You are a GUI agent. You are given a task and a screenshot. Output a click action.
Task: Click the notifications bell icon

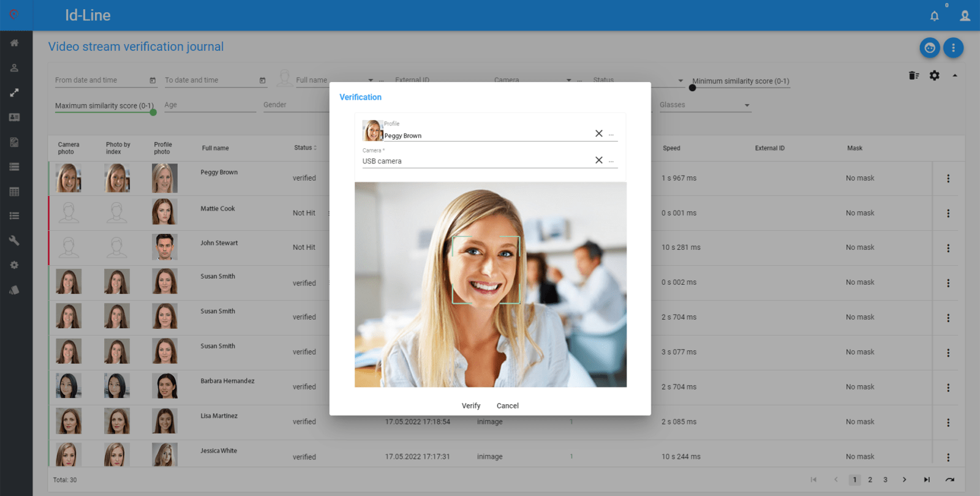(x=934, y=16)
